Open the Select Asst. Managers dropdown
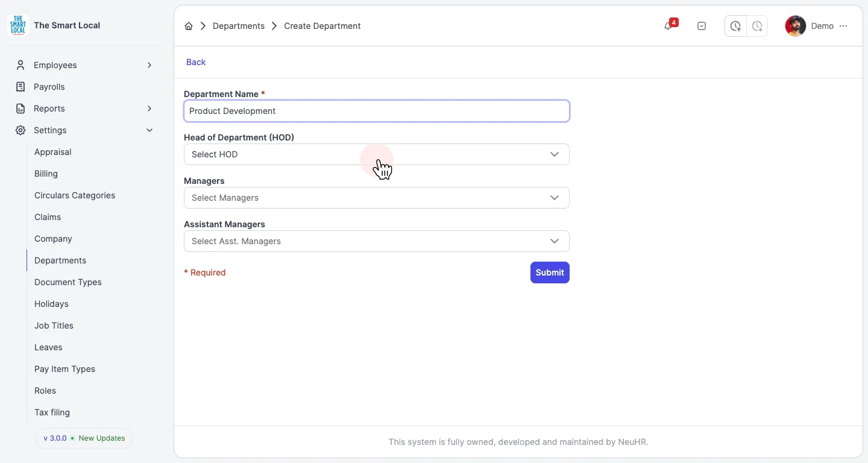This screenshot has width=868, height=463. [377, 241]
